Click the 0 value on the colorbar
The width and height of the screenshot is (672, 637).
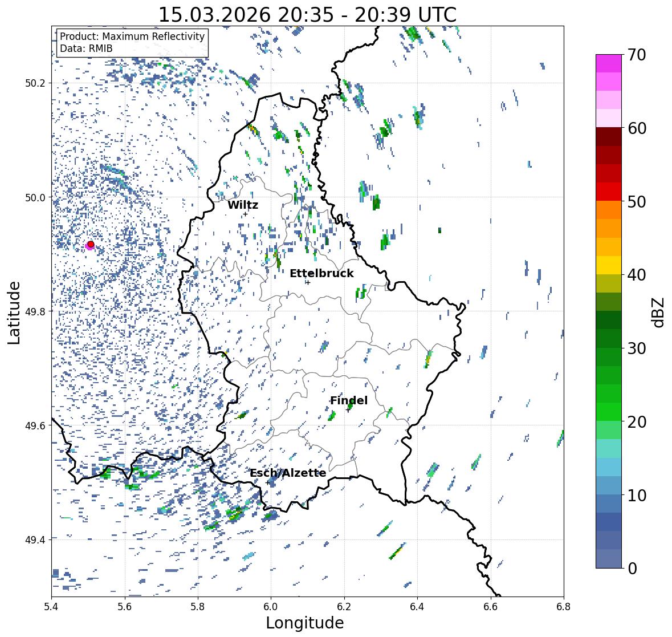(632, 569)
